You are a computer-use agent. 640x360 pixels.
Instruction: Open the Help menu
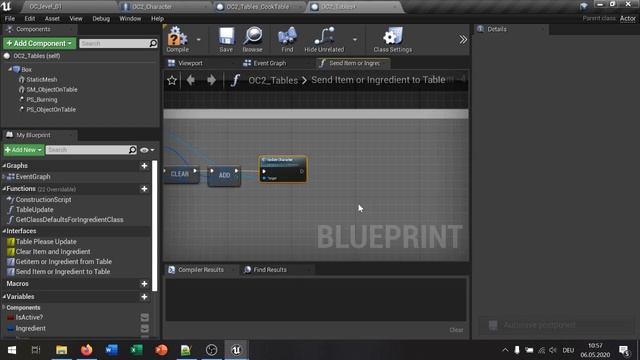[x=158, y=19]
